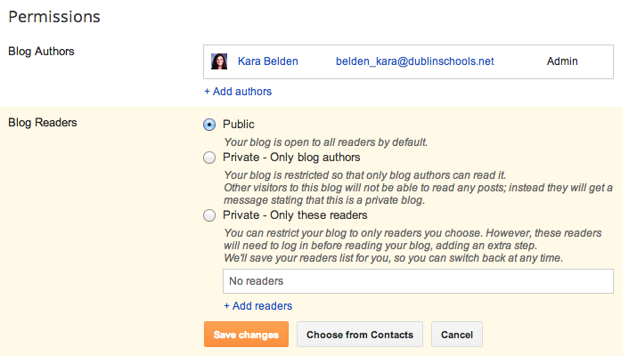Click the 'open to all readers by default' description
Image resolution: width=629 pixels, height=364 pixels.
pyautogui.click(x=326, y=142)
